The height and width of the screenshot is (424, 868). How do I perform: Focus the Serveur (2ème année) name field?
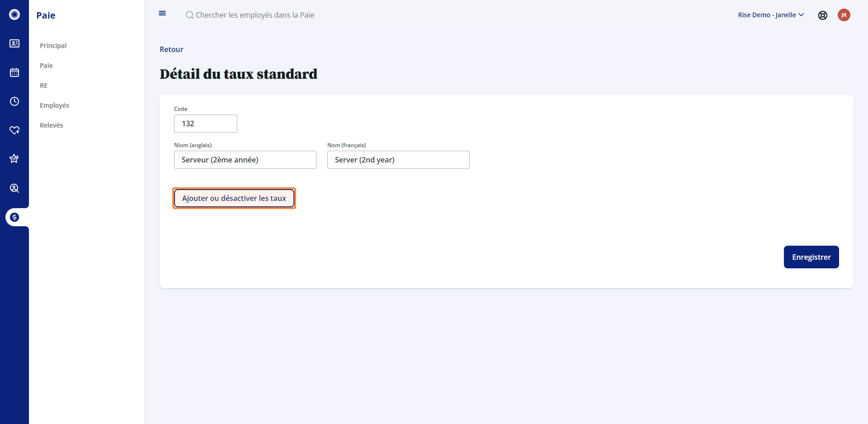[245, 160]
